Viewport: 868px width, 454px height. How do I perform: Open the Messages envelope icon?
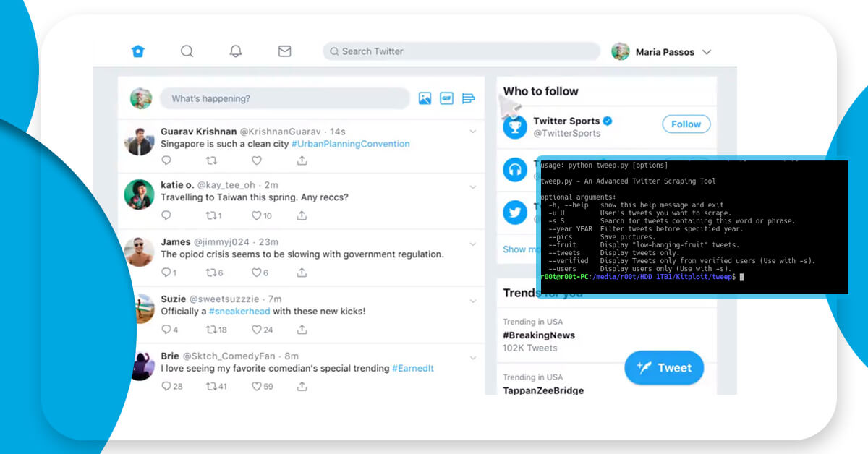pyautogui.click(x=285, y=51)
